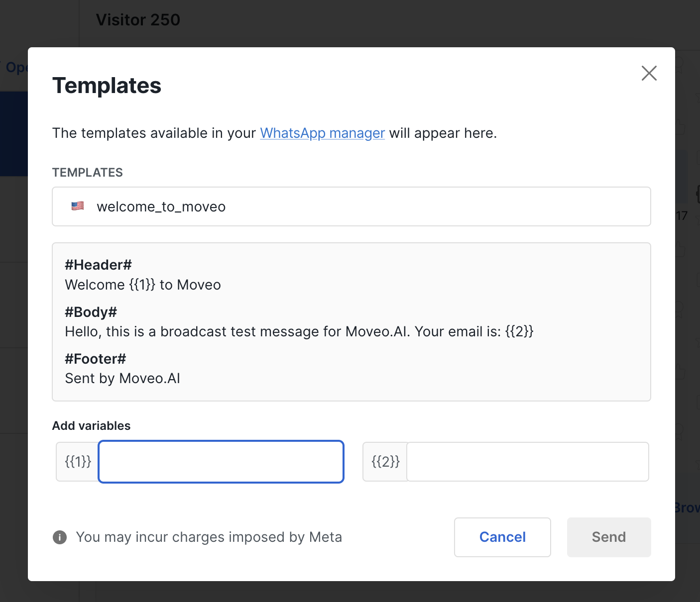This screenshot has height=602, width=700.
Task: Click the #Body# label in template preview
Action: [x=91, y=312]
